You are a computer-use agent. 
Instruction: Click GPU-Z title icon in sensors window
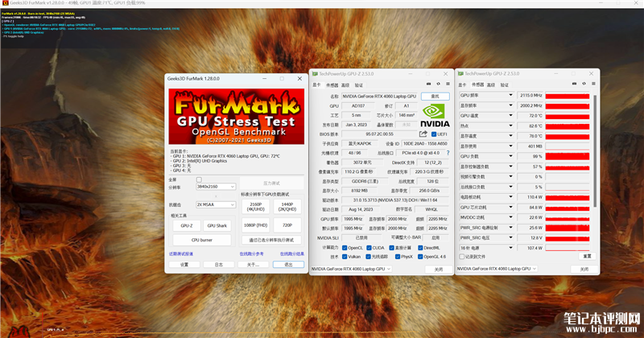tap(460, 73)
